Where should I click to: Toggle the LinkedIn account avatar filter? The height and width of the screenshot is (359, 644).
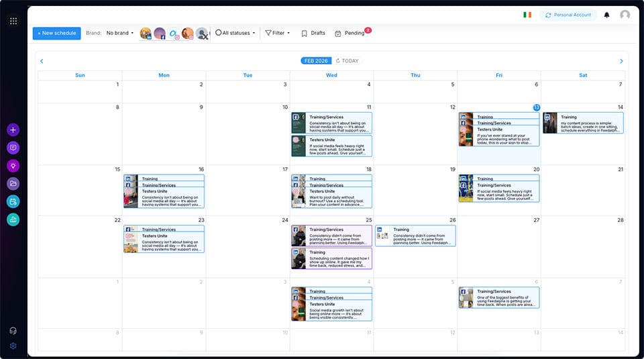(146, 34)
